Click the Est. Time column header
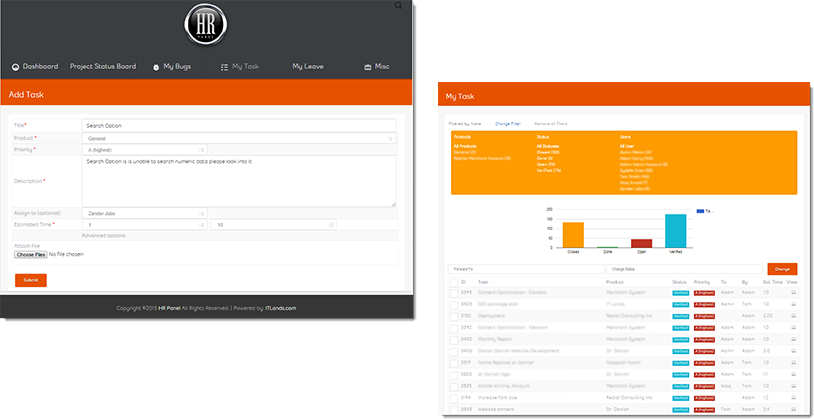Image resolution: width=814 pixels, height=419 pixels. [x=770, y=282]
